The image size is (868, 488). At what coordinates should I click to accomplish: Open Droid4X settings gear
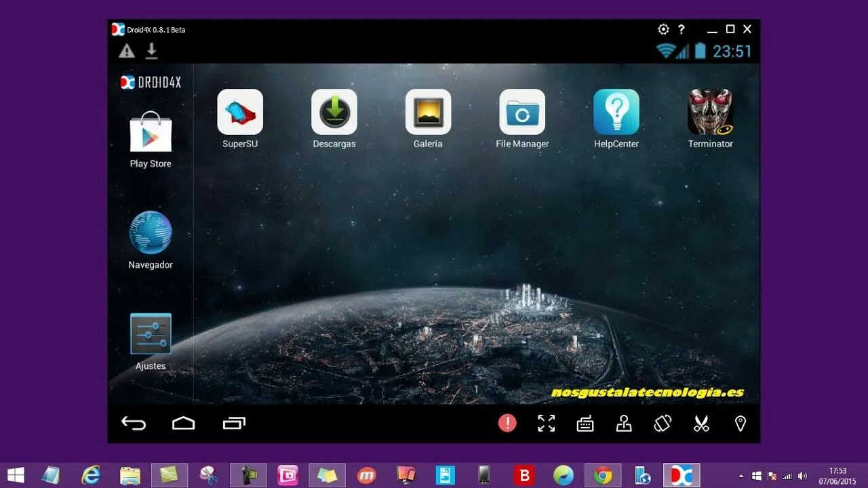point(663,29)
